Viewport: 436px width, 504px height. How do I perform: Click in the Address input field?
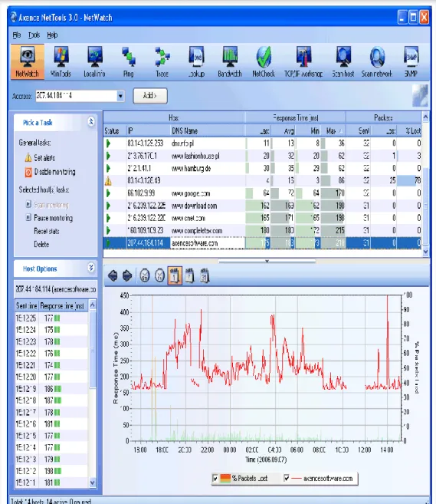pos(76,96)
